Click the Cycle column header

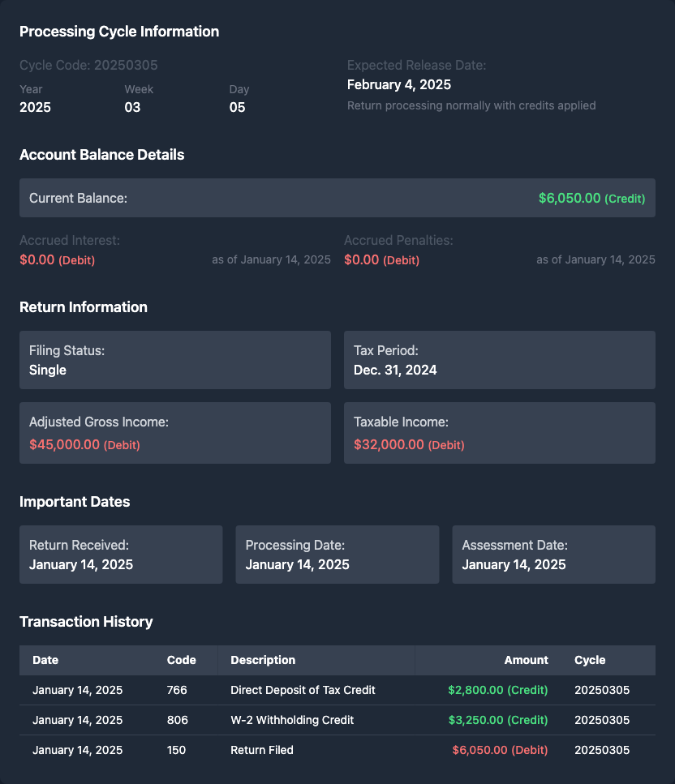(x=590, y=660)
